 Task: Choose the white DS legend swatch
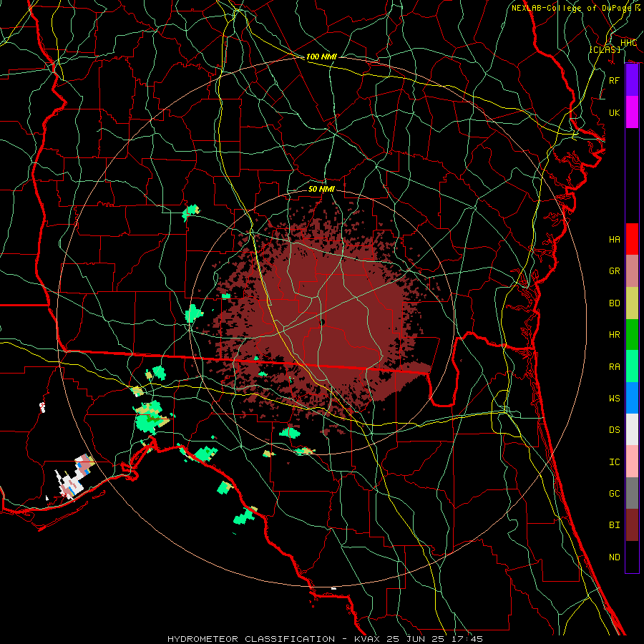(632, 429)
